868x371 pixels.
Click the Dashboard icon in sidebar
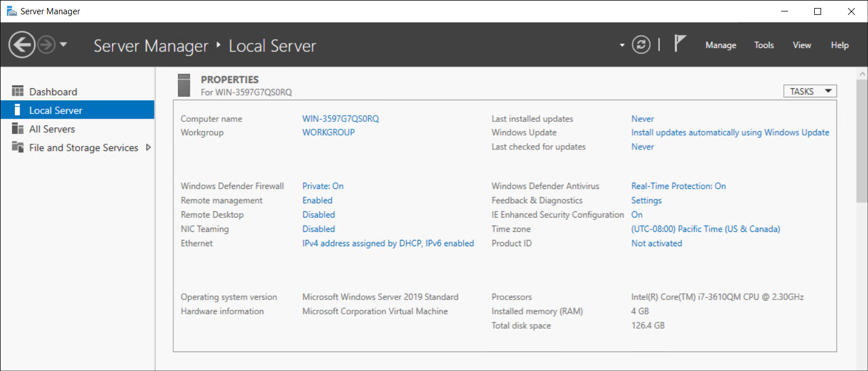coord(18,92)
